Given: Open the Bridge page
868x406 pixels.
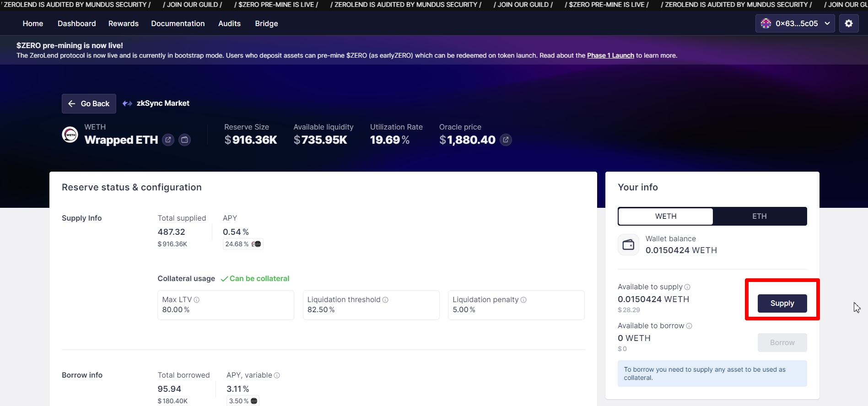Looking at the screenshot, I should (x=266, y=23).
